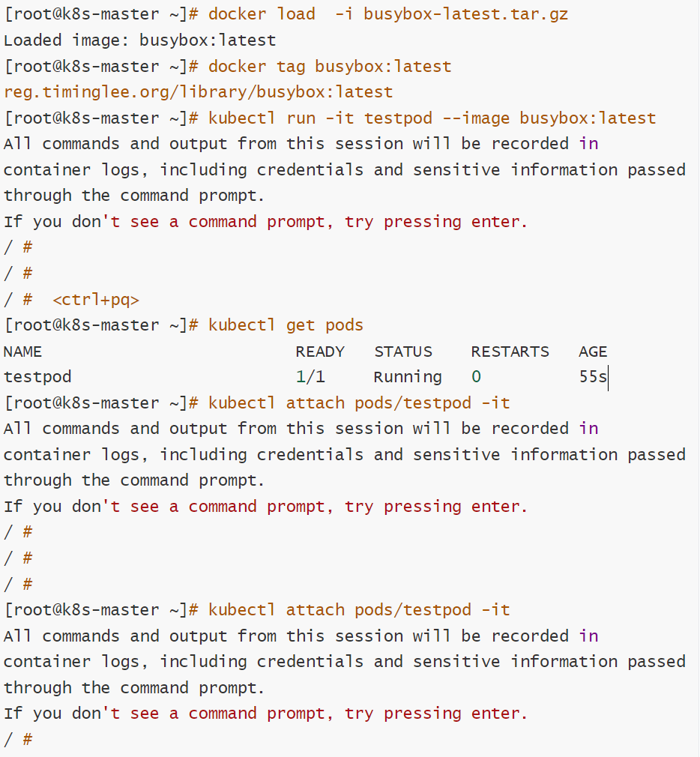Click the <ctrl+pq> shortcut text

(x=96, y=300)
